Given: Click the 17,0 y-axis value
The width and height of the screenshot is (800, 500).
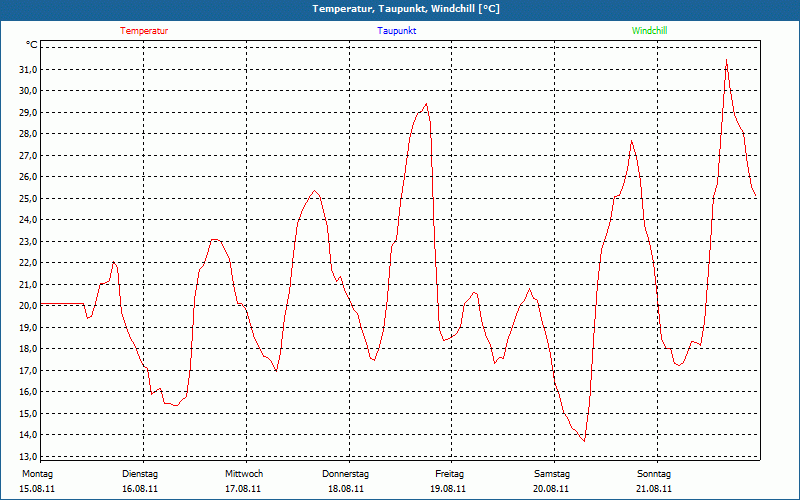Looking at the screenshot, I should click(x=29, y=370).
